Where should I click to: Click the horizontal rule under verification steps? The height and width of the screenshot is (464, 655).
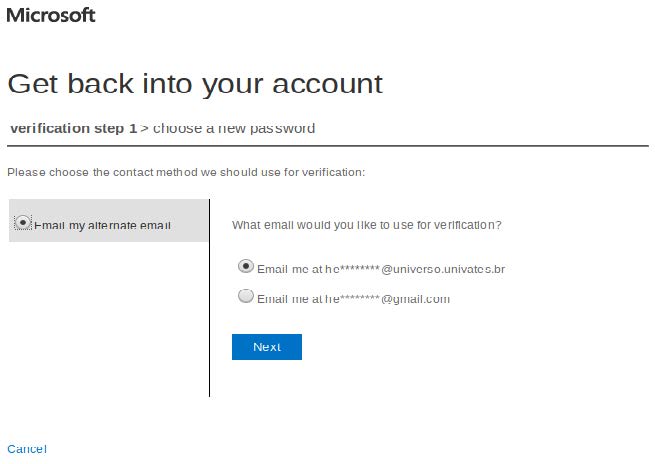point(328,146)
